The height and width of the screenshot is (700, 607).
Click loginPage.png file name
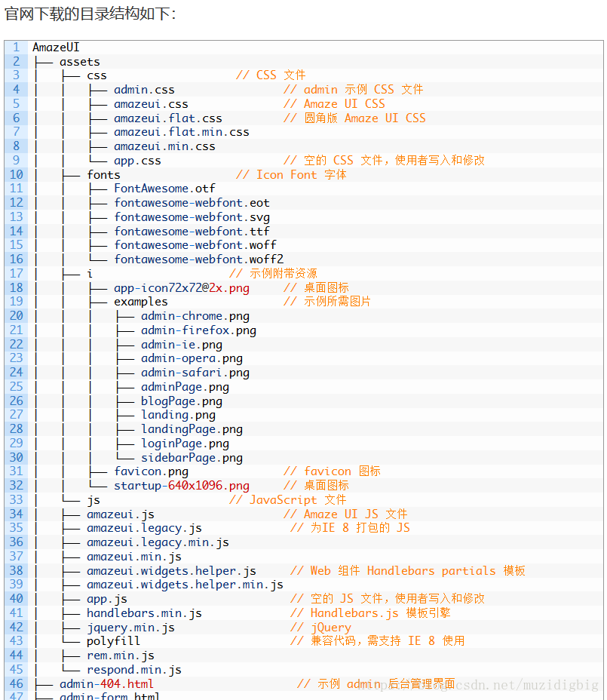point(185,444)
